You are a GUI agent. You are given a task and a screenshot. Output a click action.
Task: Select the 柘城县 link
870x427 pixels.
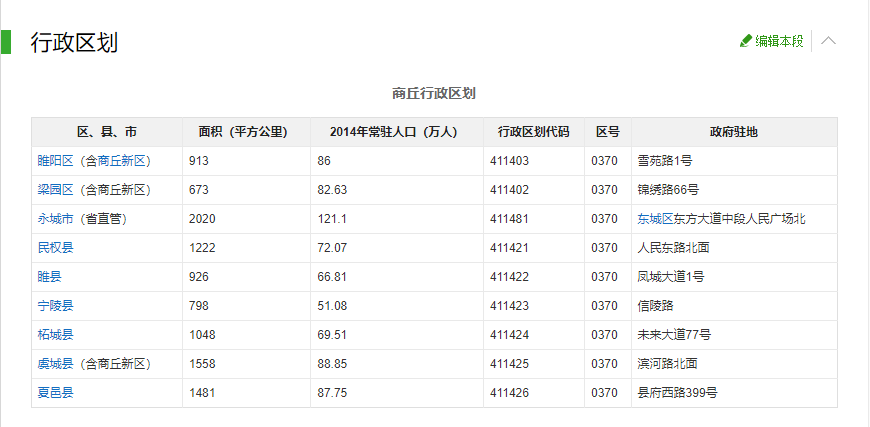pyautogui.click(x=56, y=335)
